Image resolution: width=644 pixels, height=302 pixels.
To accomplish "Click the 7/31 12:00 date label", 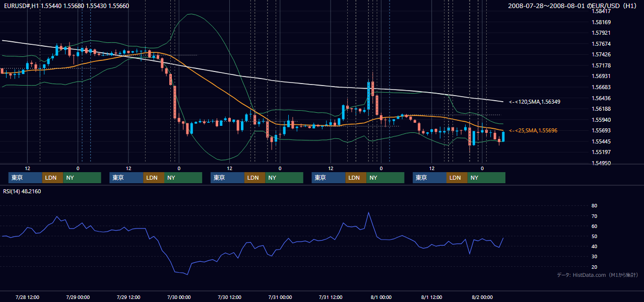I will (x=331, y=297).
